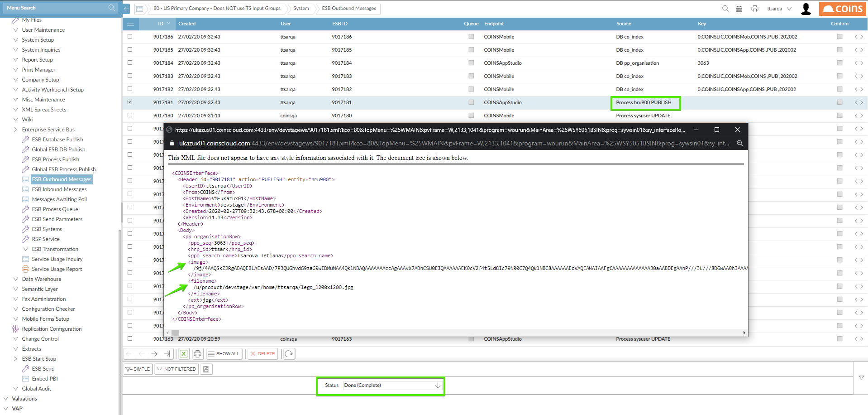Viewport: 868px width, 415px height.
Task: Click NOT FILTERED button
Action: click(176, 369)
